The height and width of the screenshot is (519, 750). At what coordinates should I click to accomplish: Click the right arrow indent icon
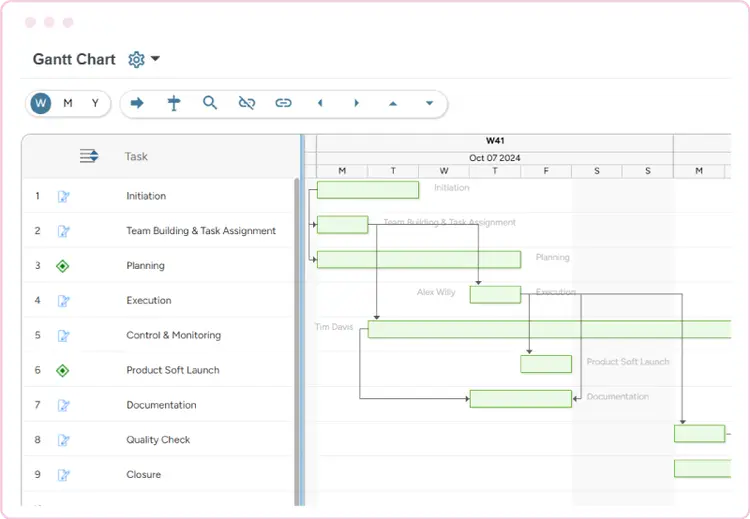pyautogui.click(x=137, y=103)
